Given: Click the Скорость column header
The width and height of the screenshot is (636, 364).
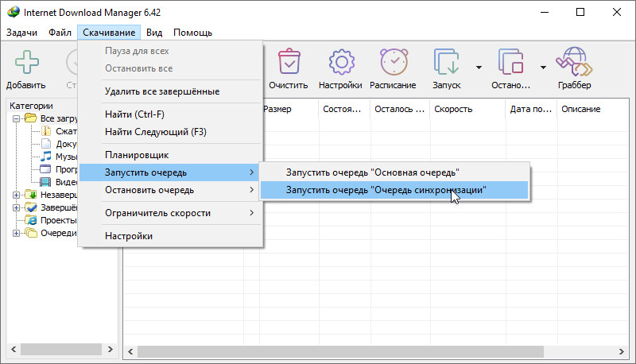Looking at the screenshot, I should [x=465, y=109].
